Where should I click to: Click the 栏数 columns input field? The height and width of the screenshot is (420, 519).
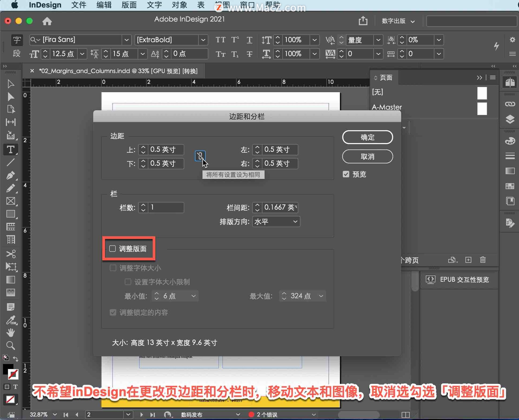pyautogui.click(x=166, y=207)
